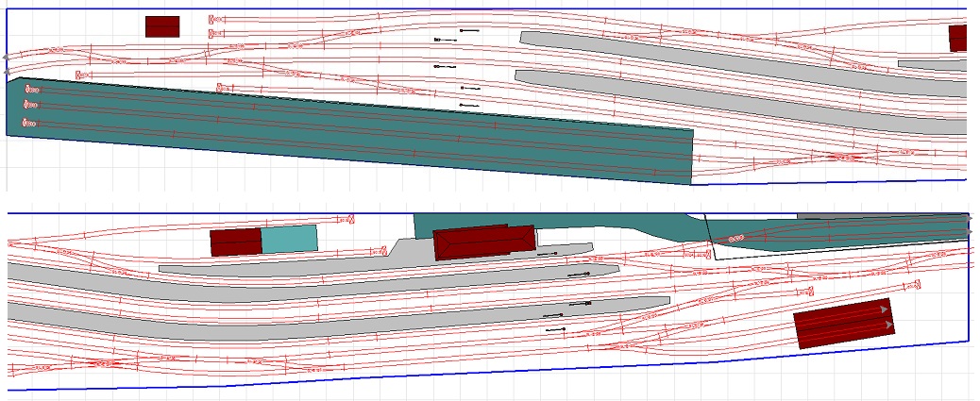
Task: Click the topmost buffer stop inside the large teal shed
Action: coord(31,90)
